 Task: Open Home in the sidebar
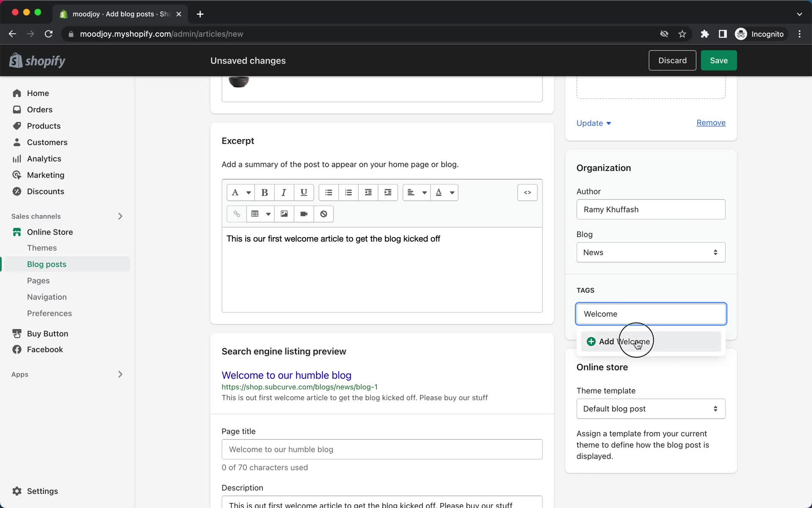(38, 93)
